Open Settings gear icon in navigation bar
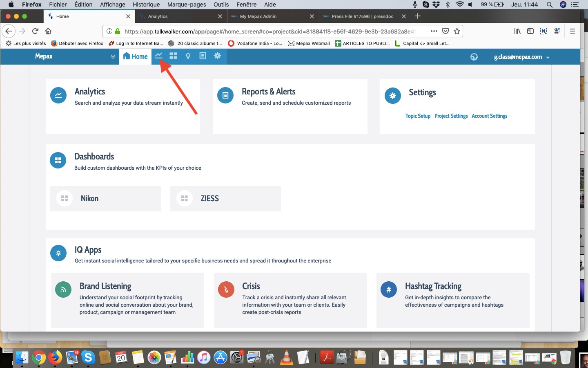Screen dimensions: 588x368 [218, 56]
